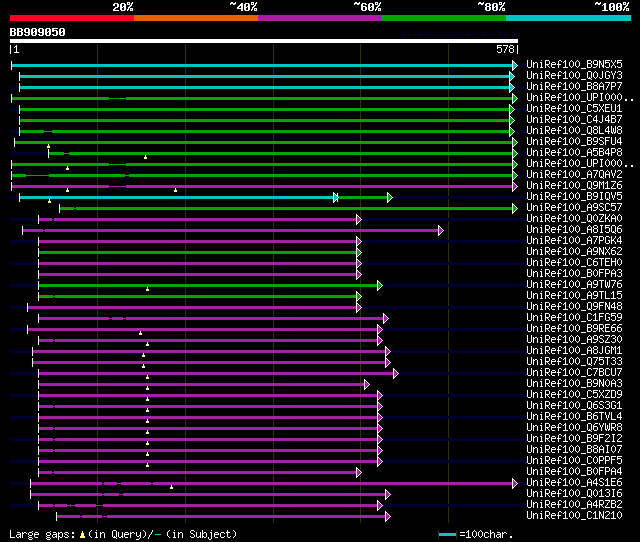Pick the UniRef100_B9SFU4 label

coord(574,142)
